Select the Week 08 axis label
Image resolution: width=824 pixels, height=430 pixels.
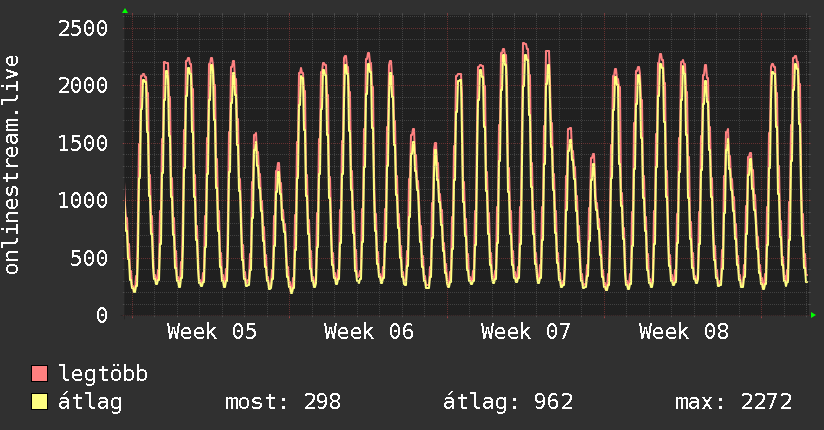tap(684, 332)
